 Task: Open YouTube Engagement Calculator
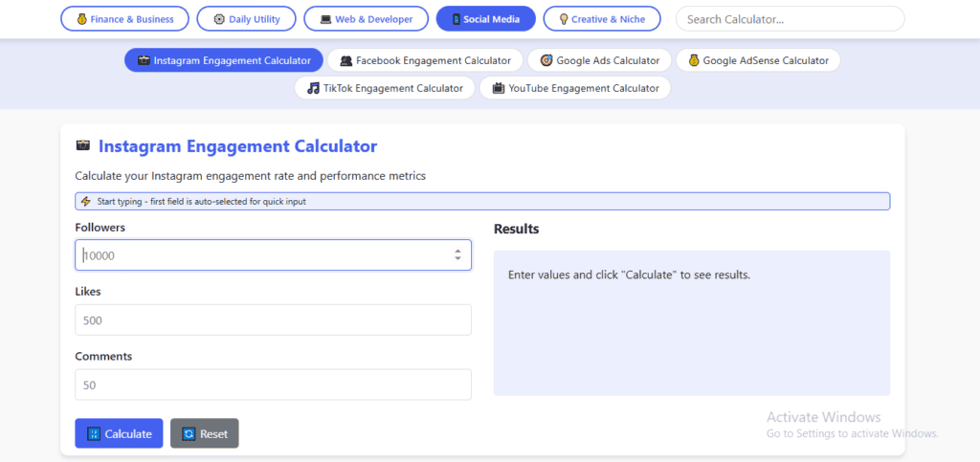coord(575,88)
